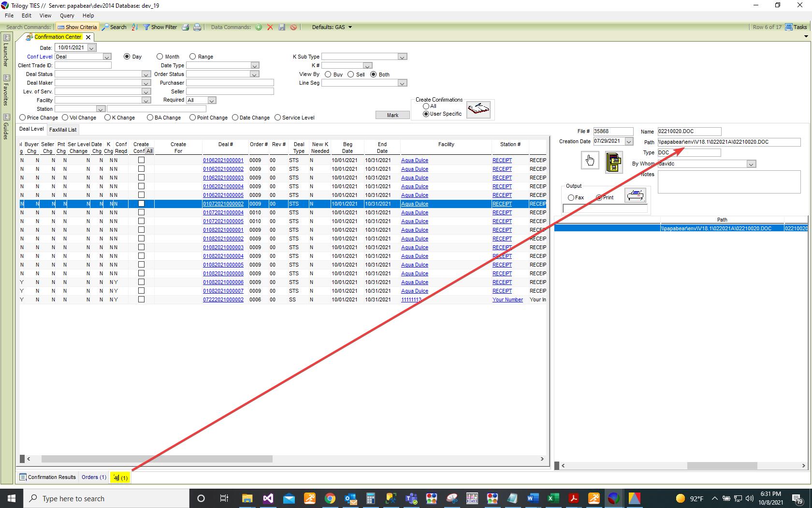Open Excel from the Windows taskbar
Screen dimensions: 812x508
pos(553,498)
